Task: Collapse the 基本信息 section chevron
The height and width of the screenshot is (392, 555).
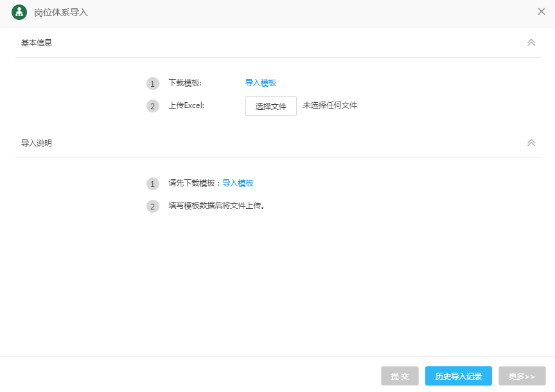Action: pos(531,42)
